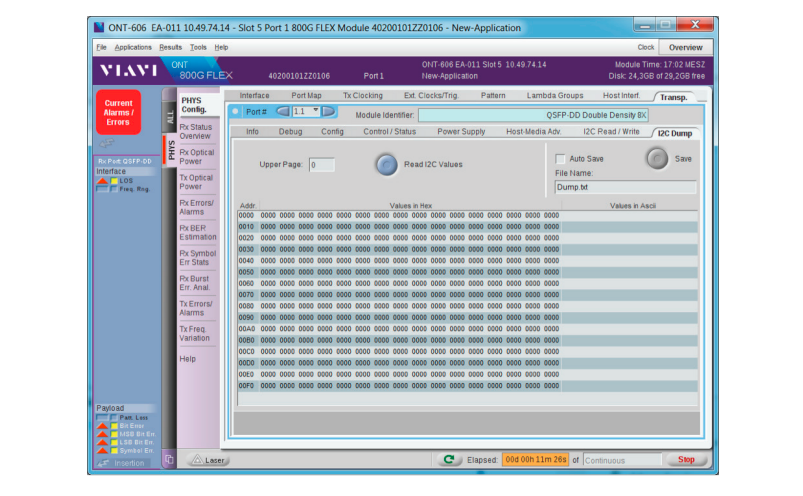Click the Current Alarms / Errors button

coord(118,113)
